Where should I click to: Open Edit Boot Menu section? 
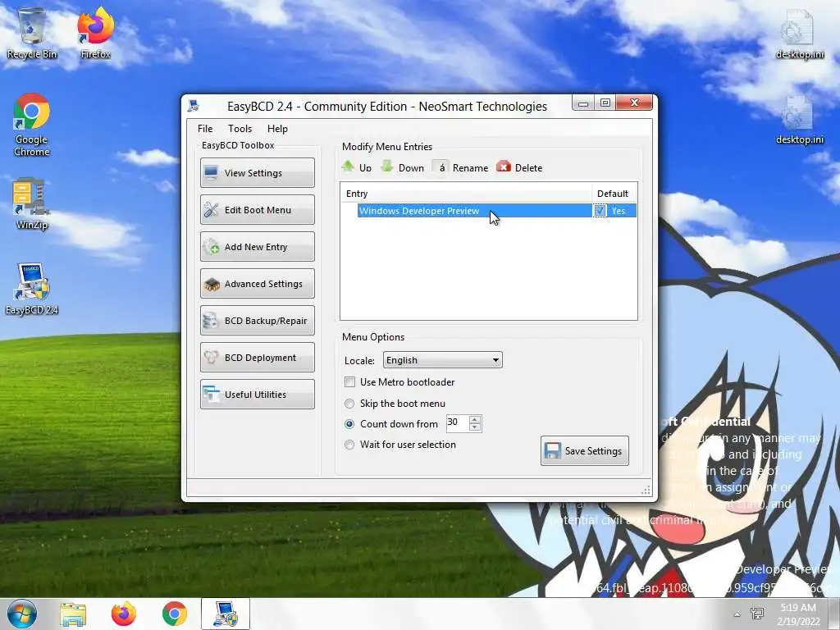257,209
